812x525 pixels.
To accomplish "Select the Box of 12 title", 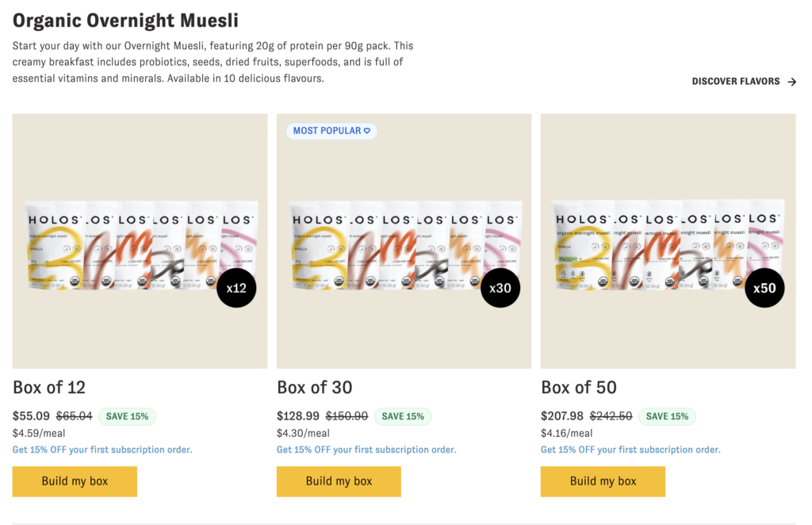I will pyautogui.click(x=49, y=388).
